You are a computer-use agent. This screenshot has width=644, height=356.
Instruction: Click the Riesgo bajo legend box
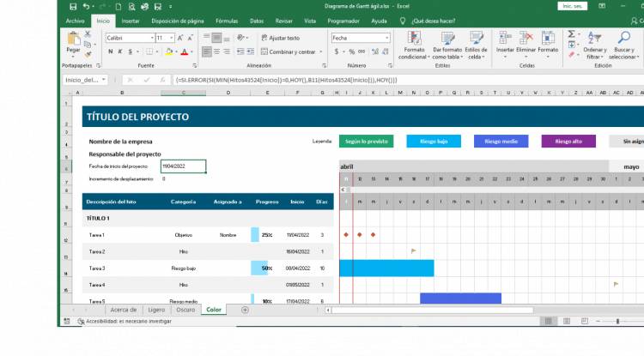click(x=434, y=141)
